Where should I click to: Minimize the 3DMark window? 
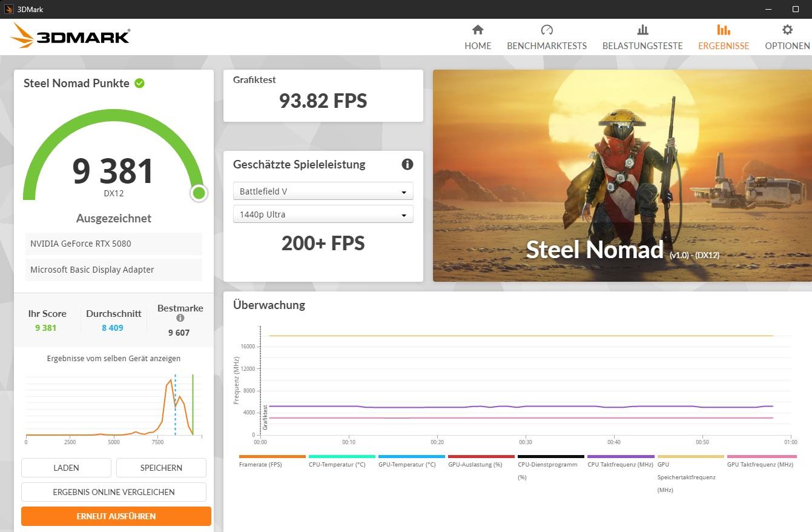(x=768, y=9)
